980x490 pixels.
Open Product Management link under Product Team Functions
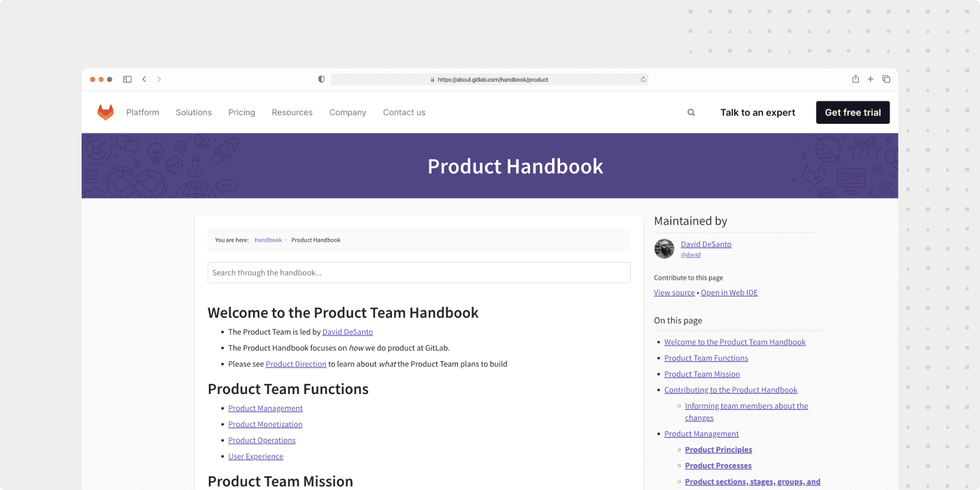265,408
